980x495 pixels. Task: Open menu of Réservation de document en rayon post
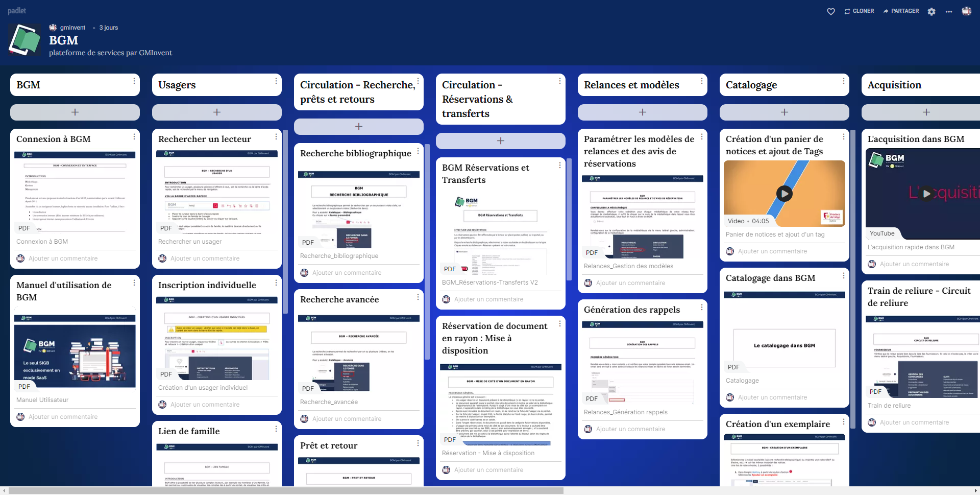click(x=560, y=324)
